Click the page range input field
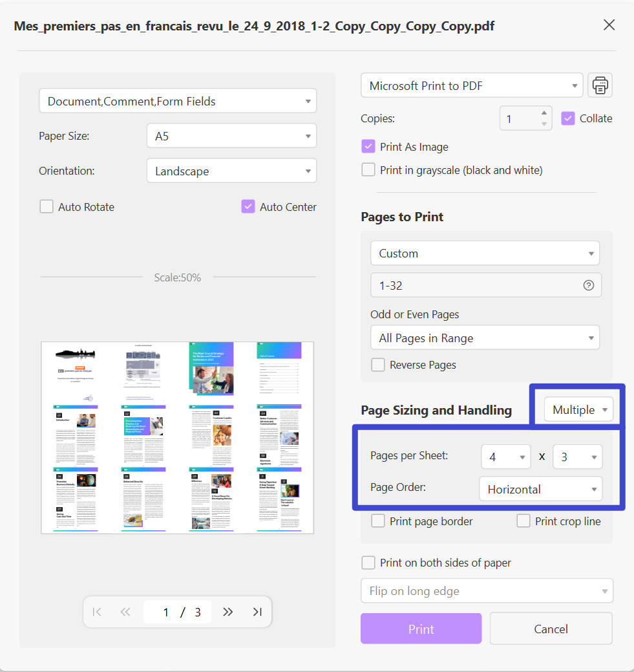This screenshot has width=634, height=672. [x=475, y=285]
